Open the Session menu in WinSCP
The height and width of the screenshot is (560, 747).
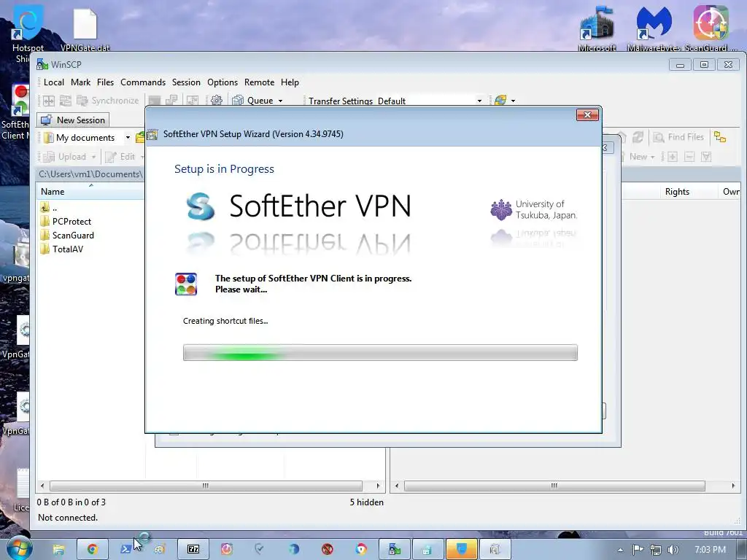click(x=186, y=82)
